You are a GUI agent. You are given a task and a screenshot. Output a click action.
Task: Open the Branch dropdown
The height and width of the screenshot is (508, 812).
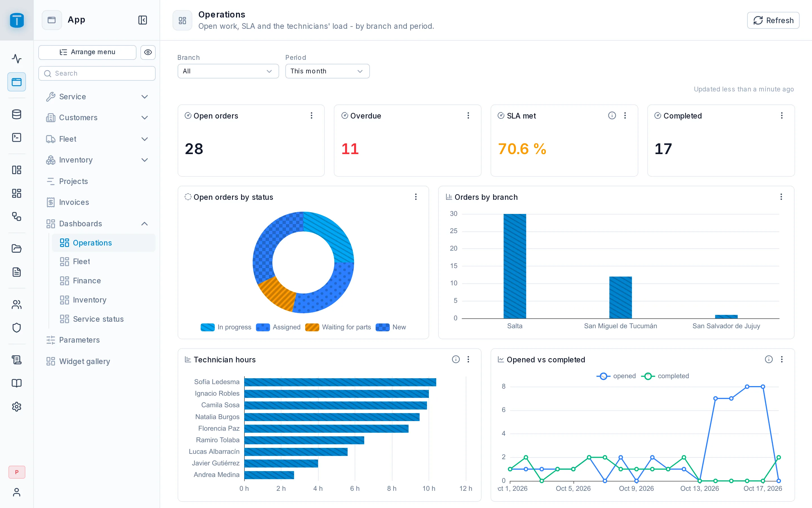[228, 71]
